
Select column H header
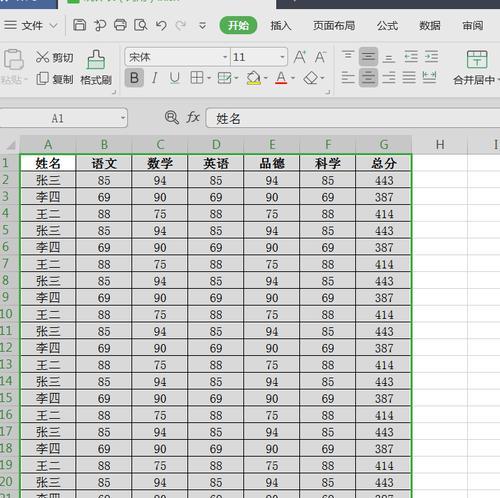[440, 145]
